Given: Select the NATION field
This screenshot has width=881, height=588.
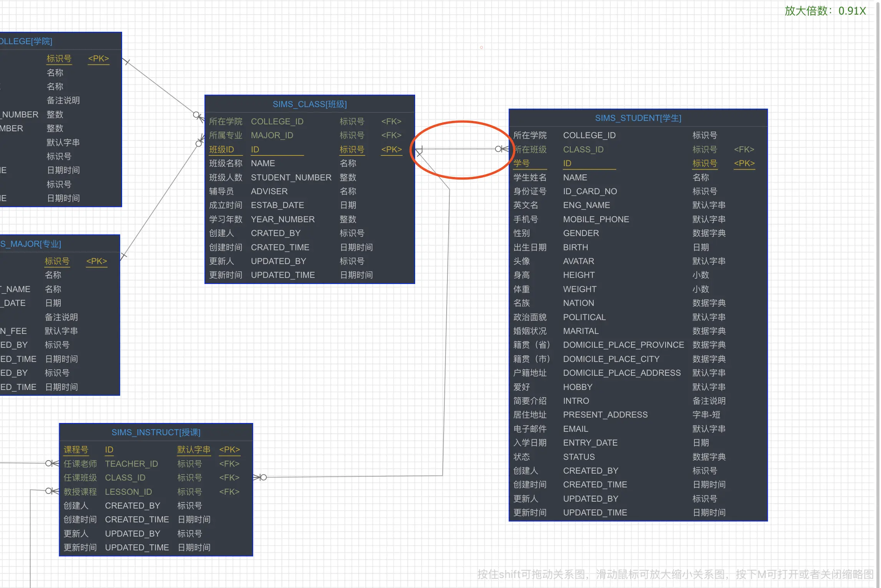Looking at the screenshot, I should coord(578,303).
